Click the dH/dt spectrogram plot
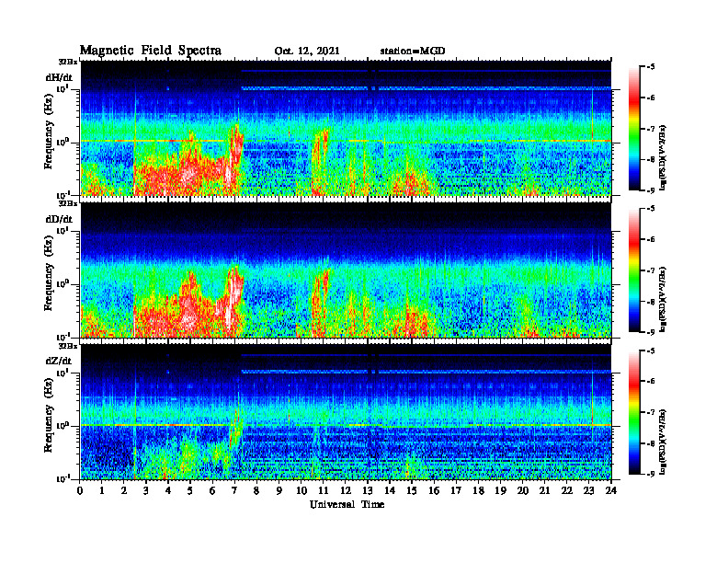728x563 pixels. coord(346,128)
